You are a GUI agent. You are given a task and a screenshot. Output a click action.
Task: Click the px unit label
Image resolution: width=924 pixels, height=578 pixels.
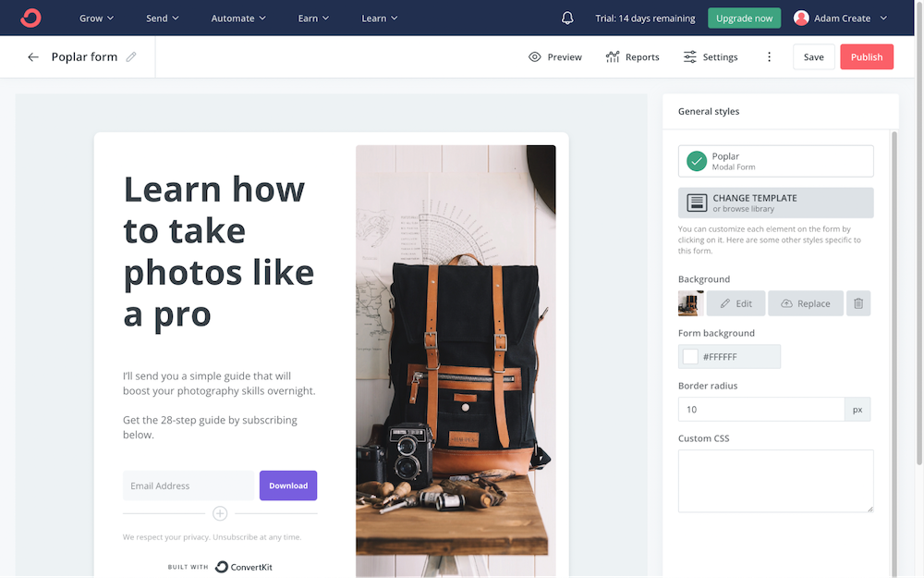pos(857,410)
